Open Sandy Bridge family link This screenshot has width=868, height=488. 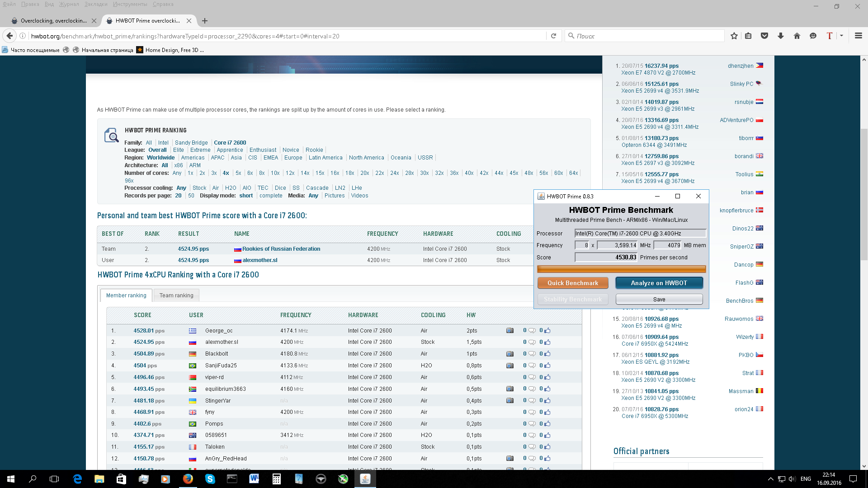tap(191, 143)
